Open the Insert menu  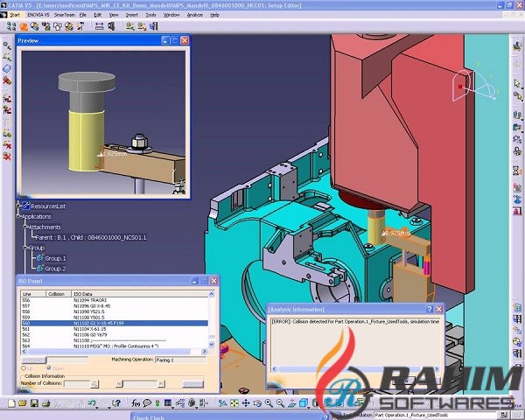(131, 15)
